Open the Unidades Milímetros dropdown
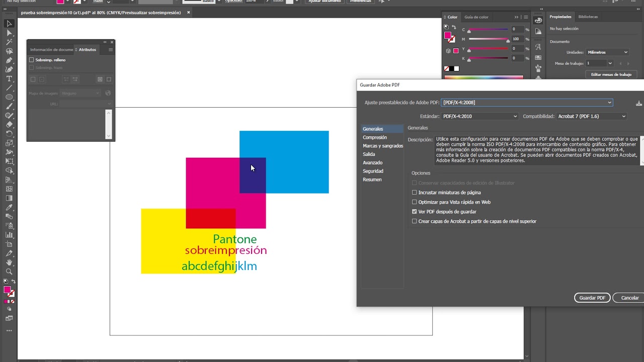The width and height of the screenshot is (644, 362). [607, 52]
